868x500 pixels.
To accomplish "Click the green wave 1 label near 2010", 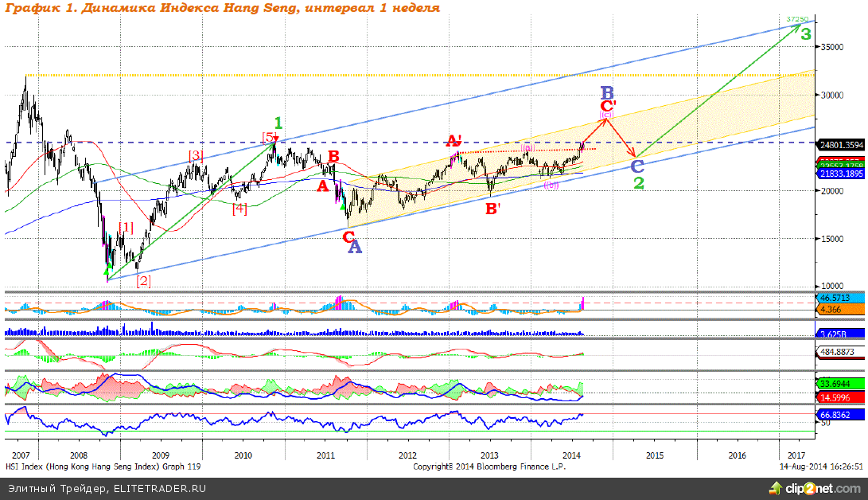I will point(278,123).
